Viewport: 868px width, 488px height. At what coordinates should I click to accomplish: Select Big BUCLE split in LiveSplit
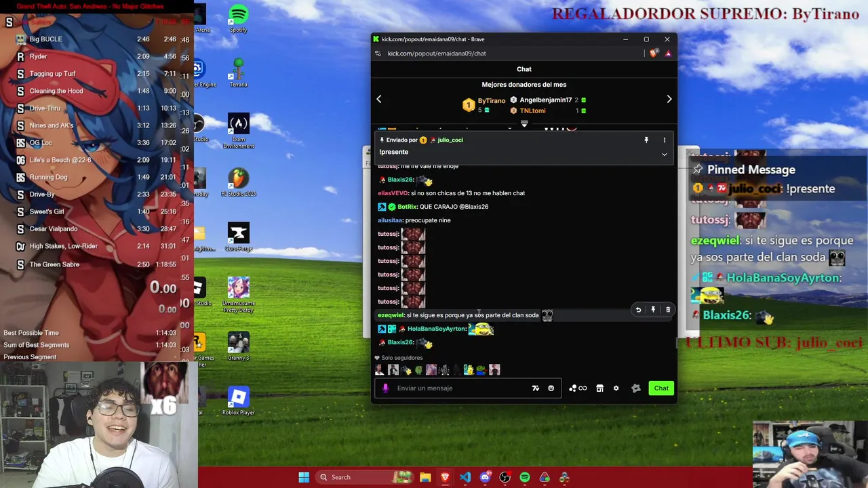pyautogui.click(x=45, y=39)
